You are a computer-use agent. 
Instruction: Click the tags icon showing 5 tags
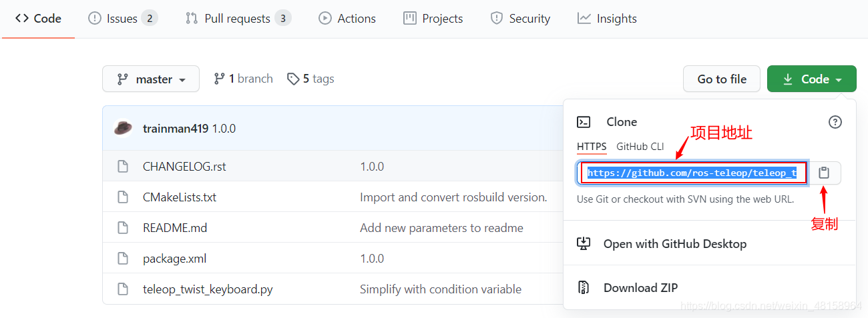(293, 79)
